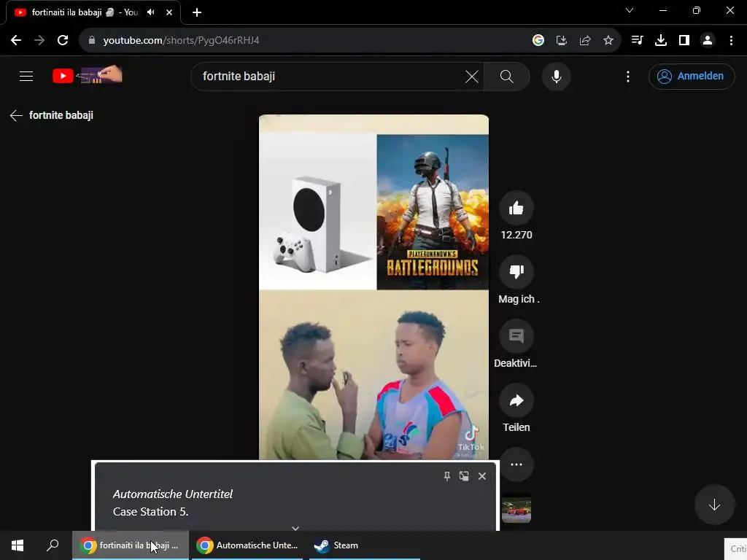Like the short with the thumbs-up button

516,208
